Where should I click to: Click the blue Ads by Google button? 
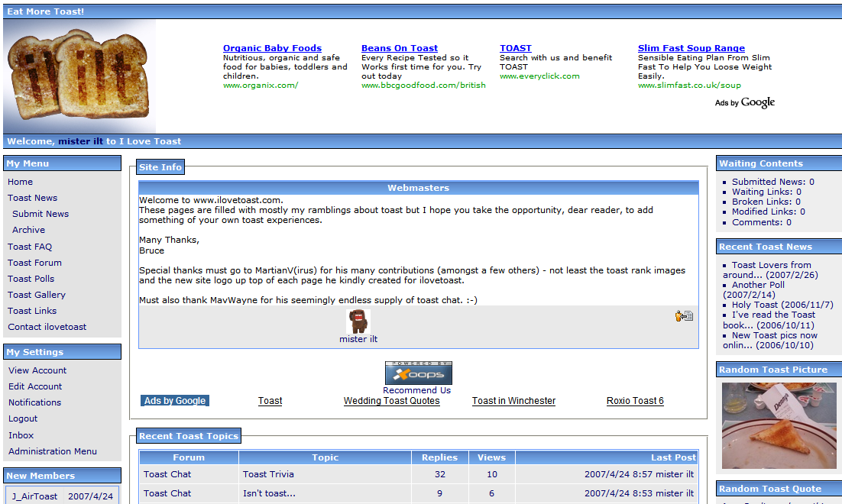pos(174,401)
